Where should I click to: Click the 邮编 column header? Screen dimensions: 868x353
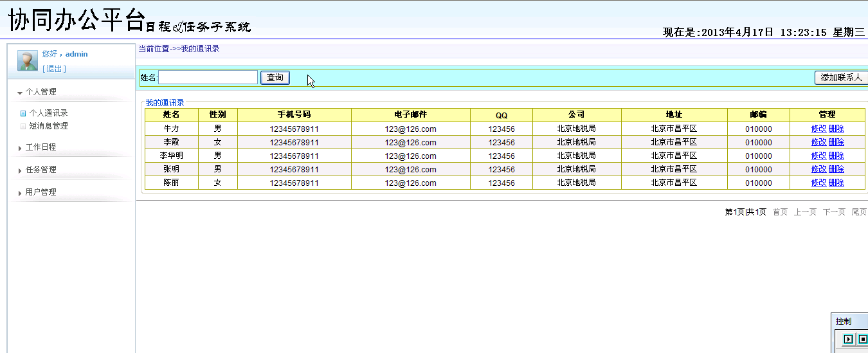[759, 114]
